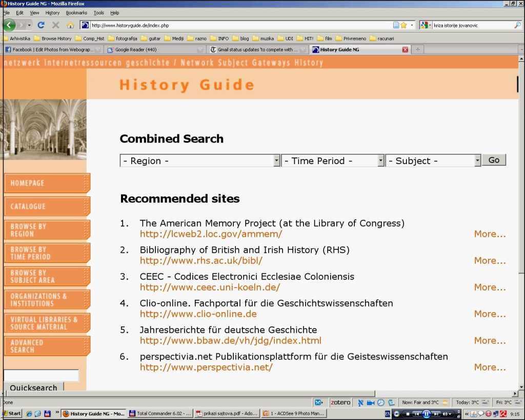This screenshot has height=420, width=525.
Task: Click the Browse by Time Period sidebar button
Action: [x=47, y=253]
